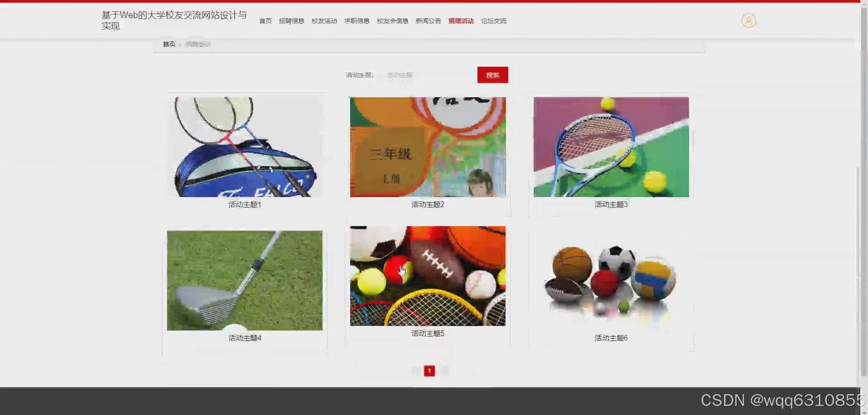Click the 活动主题4 title
868x415 pixels.
245,338
